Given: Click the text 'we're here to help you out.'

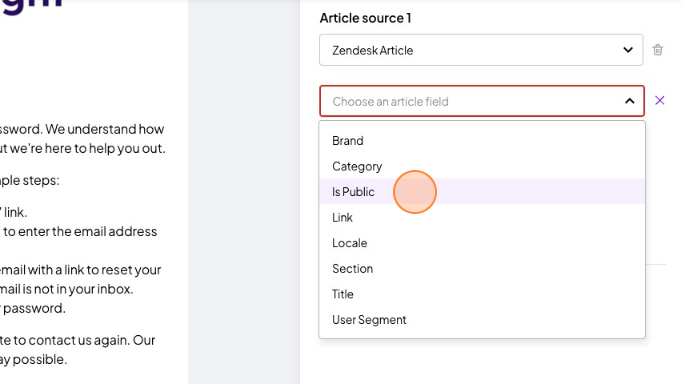Looking at the screenshot, I should point(88,148).
